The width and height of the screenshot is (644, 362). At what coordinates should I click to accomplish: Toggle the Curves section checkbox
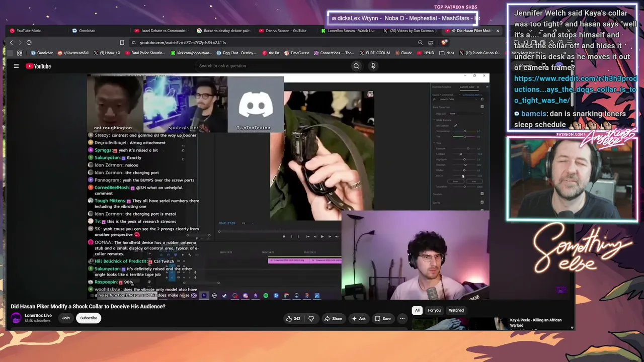[482, 203]
